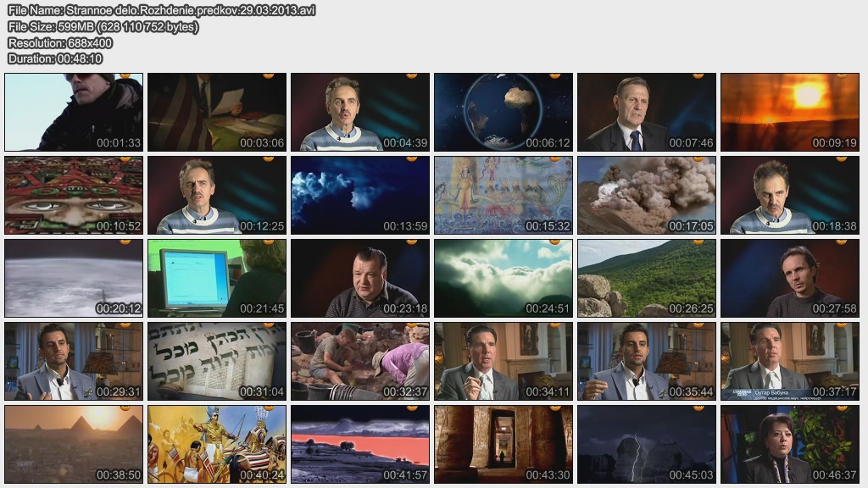The image size is (868, 488).
Task: Click orange channel logo on 00:13:59 thumbnail
Action: coord(411,158)
